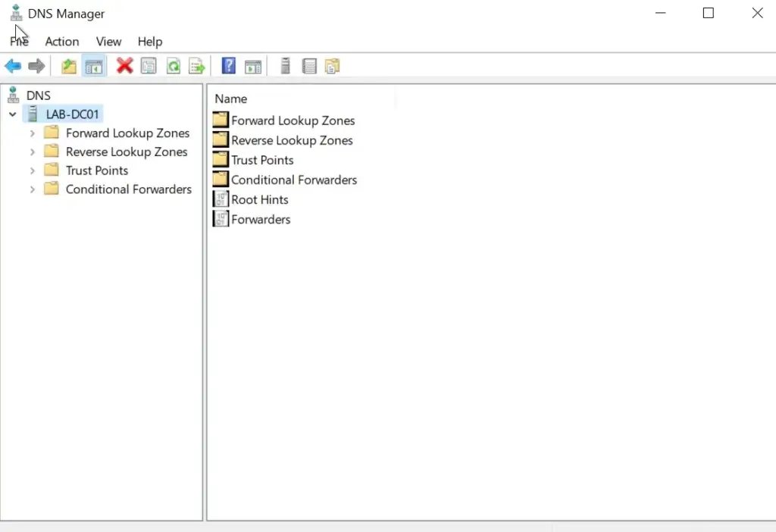The image size is (776, 532).
Task: Expand Reverse Lookup Zones in the tree
Action: (x=32, y=152)
